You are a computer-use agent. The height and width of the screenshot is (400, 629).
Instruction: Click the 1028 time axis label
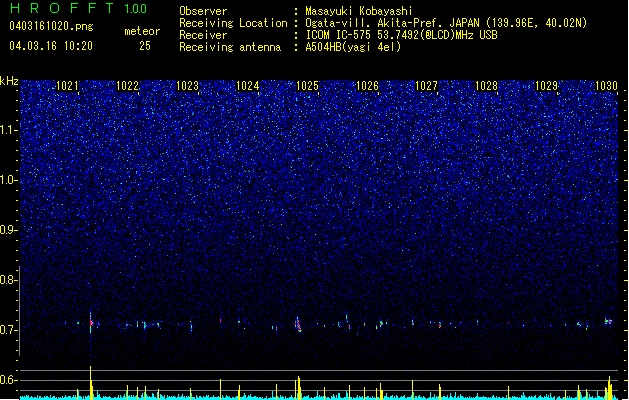click(x=487, y=86)
